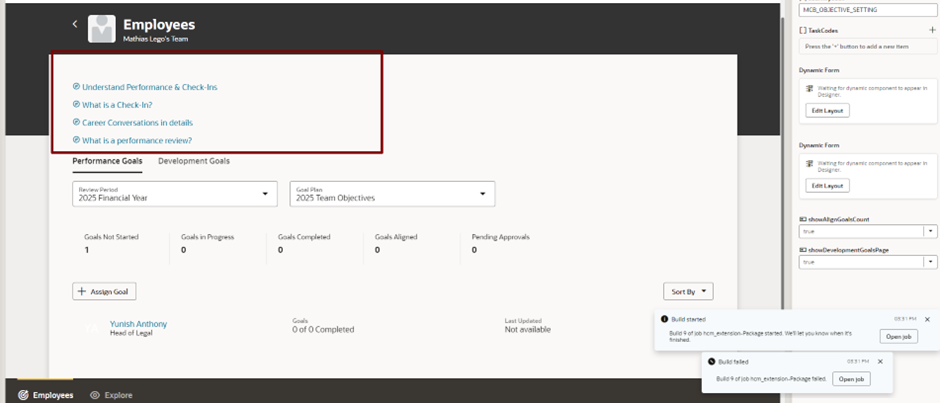
Task: Open the Review Period dropdown
Action: tap(174, 194)
